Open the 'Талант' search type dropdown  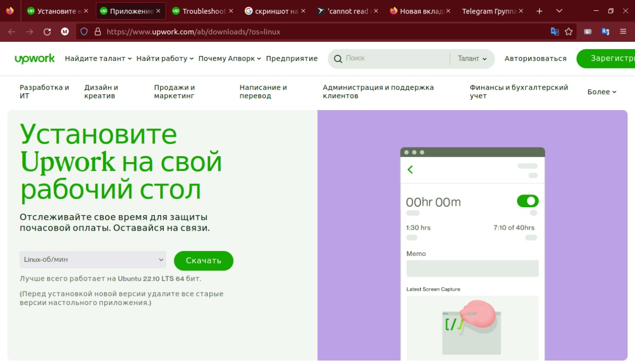point(472,59)
